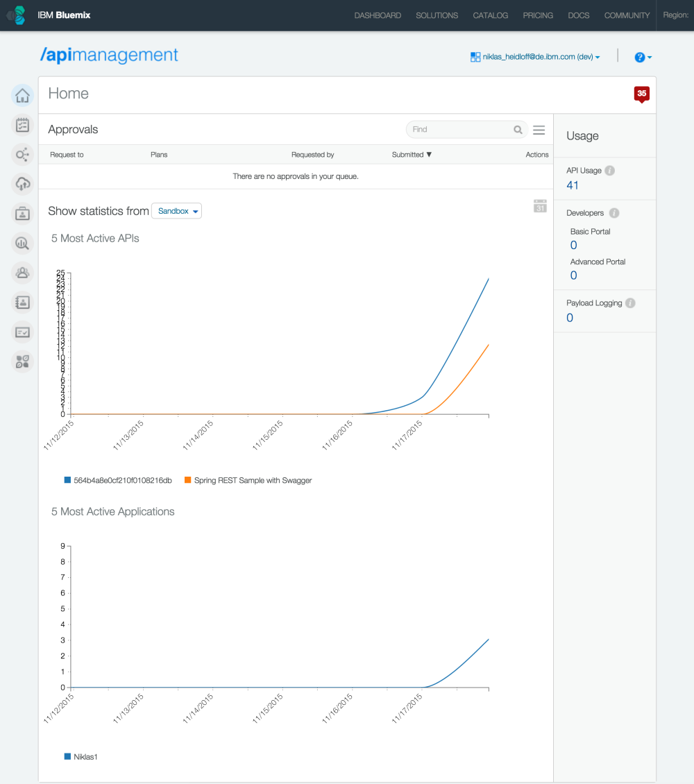Click the Approvals section heading
The image size is (694, 784).
73,130
